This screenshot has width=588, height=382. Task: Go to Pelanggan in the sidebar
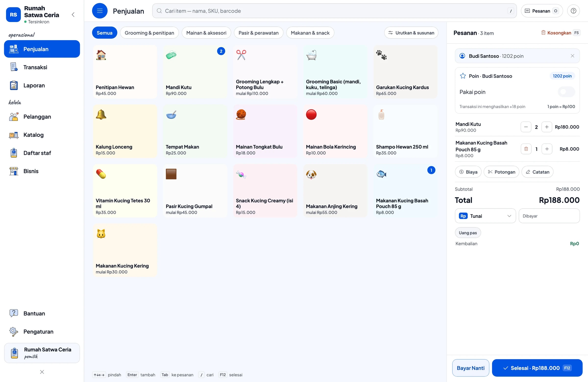click(x=42, y=117)
